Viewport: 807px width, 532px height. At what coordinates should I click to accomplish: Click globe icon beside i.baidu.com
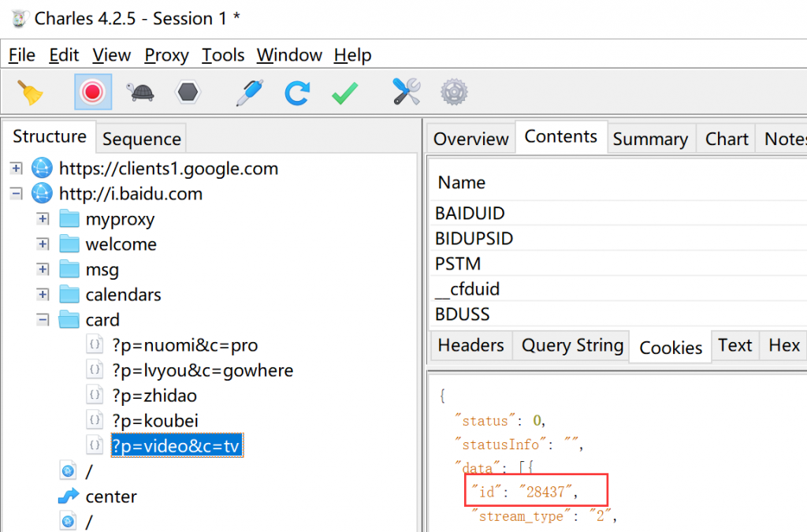coord(42,193)
